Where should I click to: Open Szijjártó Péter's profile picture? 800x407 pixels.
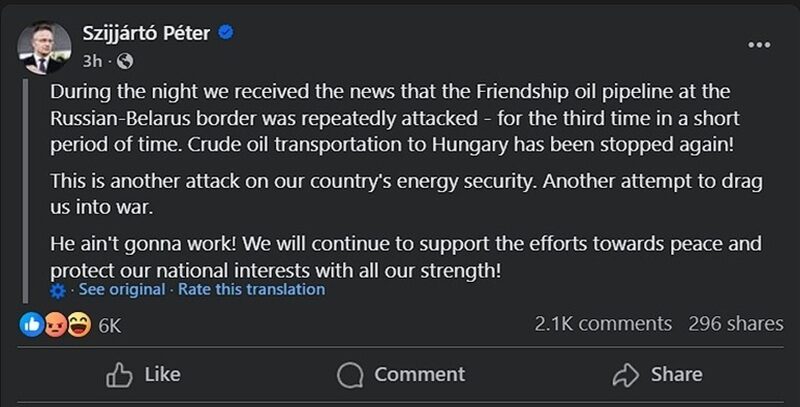[x=45, y=47]
